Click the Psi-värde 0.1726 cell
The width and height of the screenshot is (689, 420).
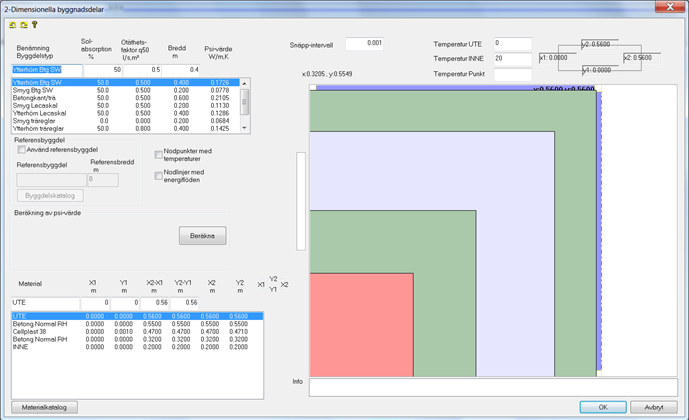coord(220,83)
